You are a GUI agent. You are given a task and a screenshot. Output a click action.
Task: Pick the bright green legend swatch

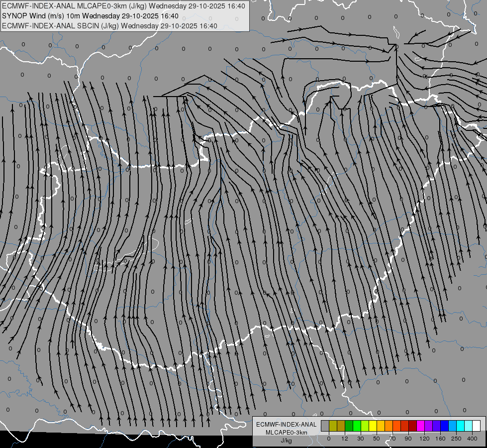click(x=357, y=426)
